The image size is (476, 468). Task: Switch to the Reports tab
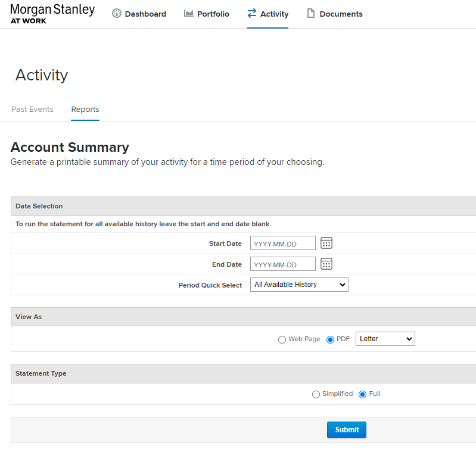point(85,110)
